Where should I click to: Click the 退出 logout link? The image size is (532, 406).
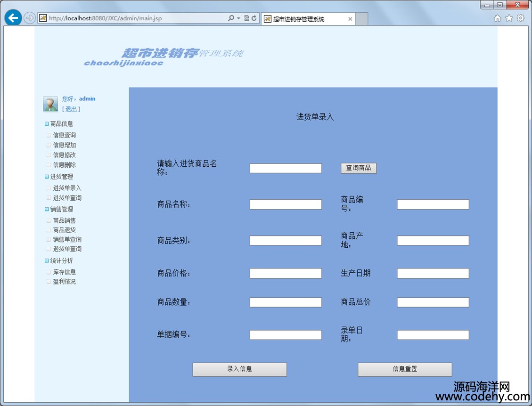71,109
